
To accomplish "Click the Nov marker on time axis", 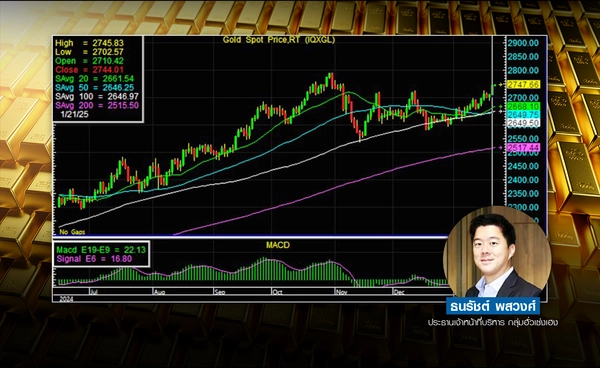I will pyautogui.click(x=341, y=292).
